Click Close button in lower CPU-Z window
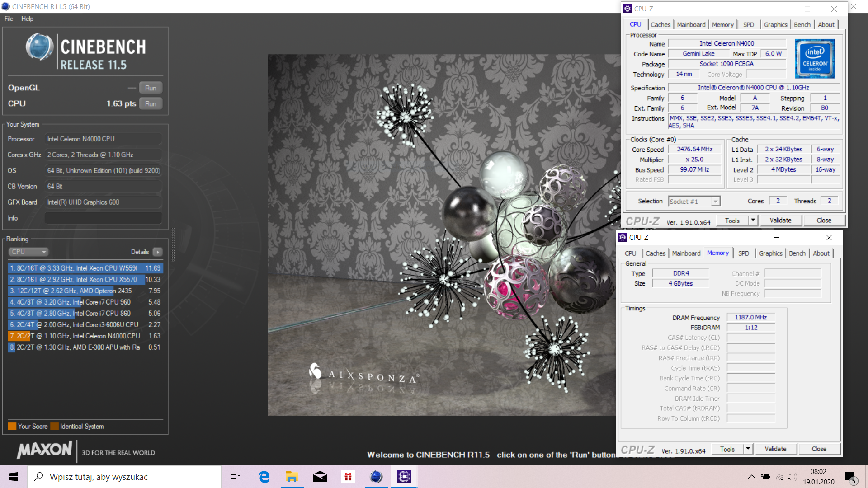868x488 pixels. 819,449
